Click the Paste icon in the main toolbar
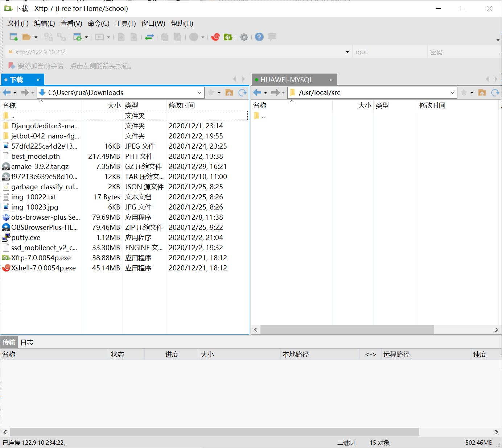Screen dimensions: 502x448 coord(177,37)
